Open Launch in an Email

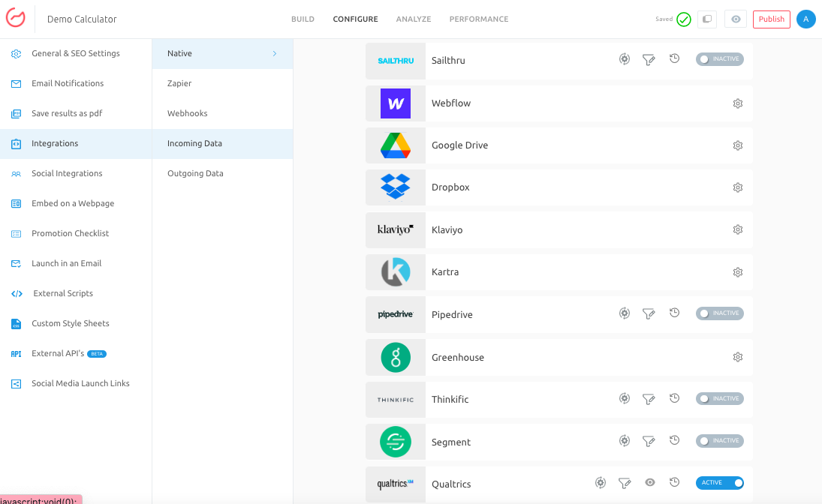[x=76, y=263]
